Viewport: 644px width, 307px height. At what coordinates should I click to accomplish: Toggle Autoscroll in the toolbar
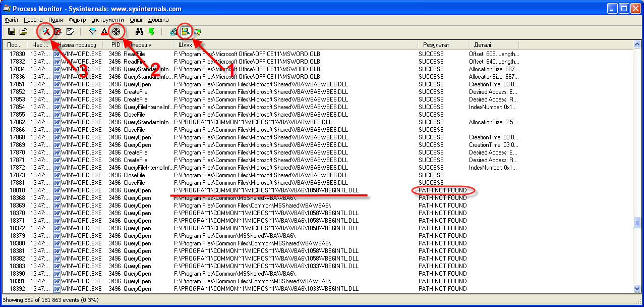point(57,32)
